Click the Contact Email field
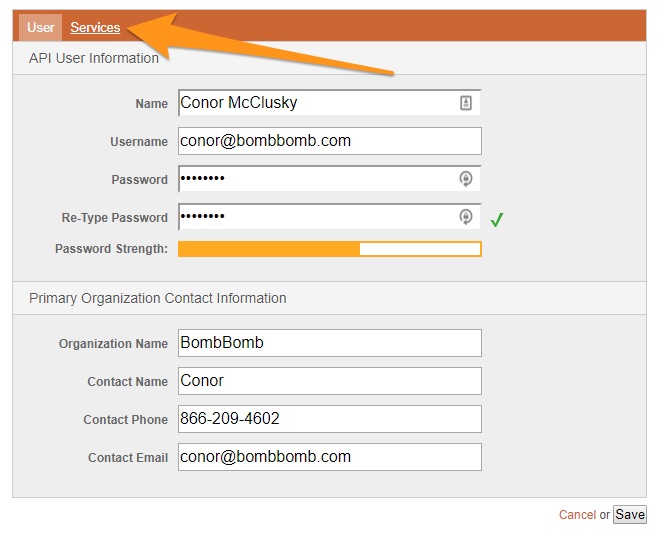 pos(330,457)
